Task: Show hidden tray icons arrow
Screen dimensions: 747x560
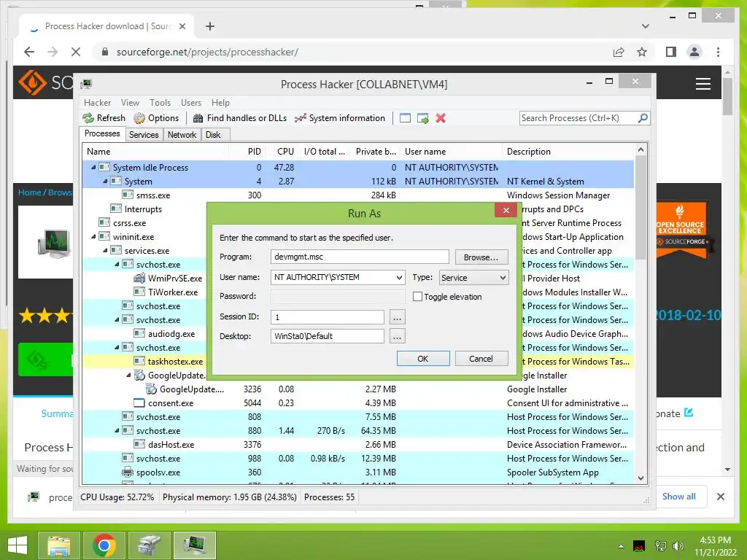Action: point(621,547)
